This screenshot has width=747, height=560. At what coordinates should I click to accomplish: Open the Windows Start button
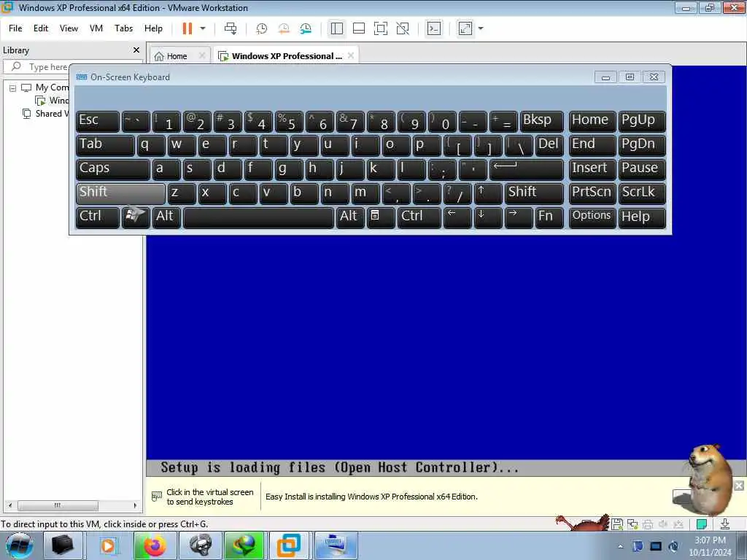(20, 545)
